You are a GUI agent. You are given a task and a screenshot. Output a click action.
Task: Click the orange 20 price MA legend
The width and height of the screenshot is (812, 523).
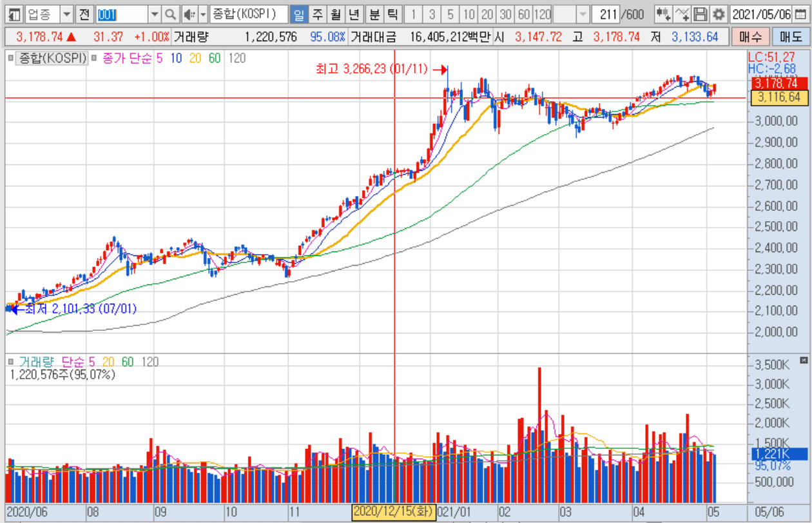coord(195,59)
